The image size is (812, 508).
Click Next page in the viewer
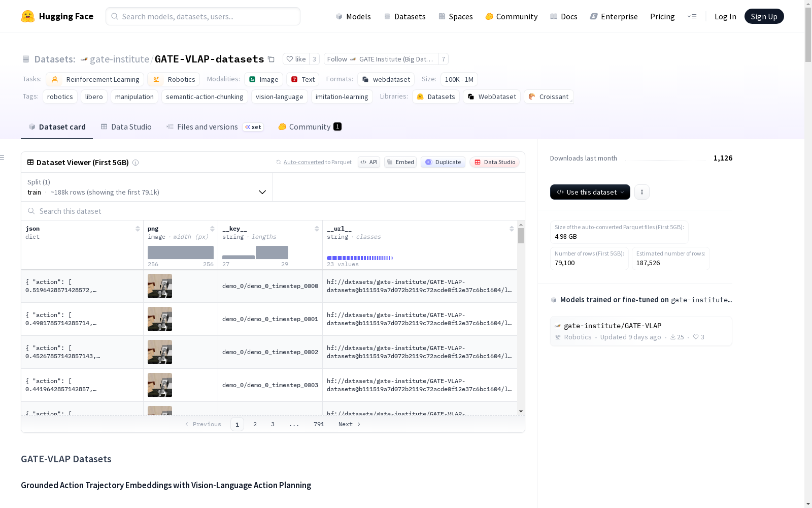click(349, 424)
